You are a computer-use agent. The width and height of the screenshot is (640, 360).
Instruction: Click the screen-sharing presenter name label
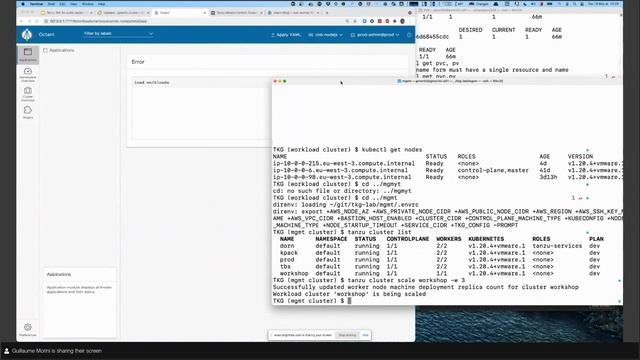point(56,351)
